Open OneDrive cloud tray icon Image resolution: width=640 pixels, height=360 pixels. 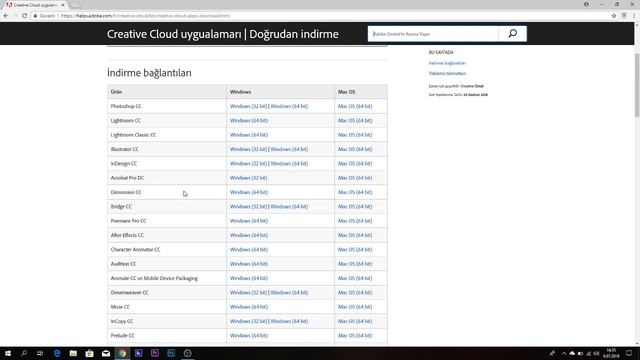(x=572, y=353)
